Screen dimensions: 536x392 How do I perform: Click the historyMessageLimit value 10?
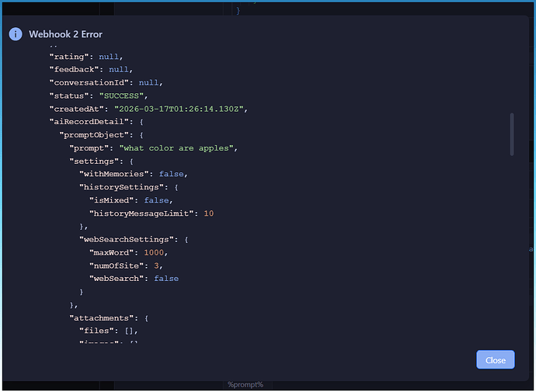click(x=208, y=213)
